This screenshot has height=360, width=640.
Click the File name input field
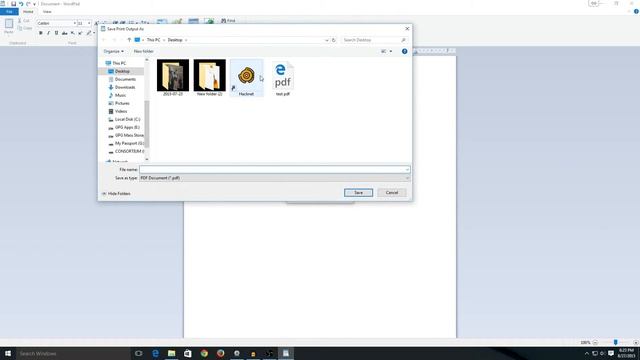pos(274,169)
